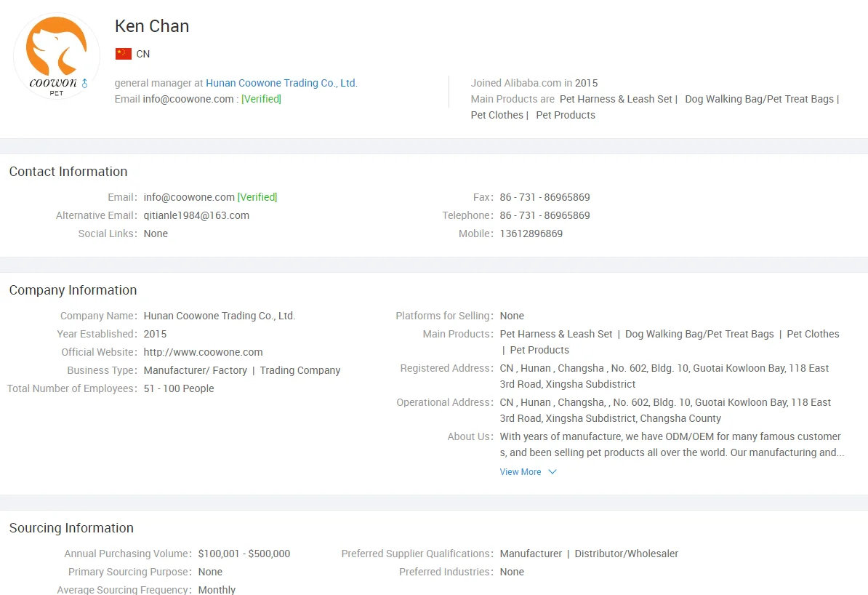Click Verified badge in Contact Information section

point(257,197)
